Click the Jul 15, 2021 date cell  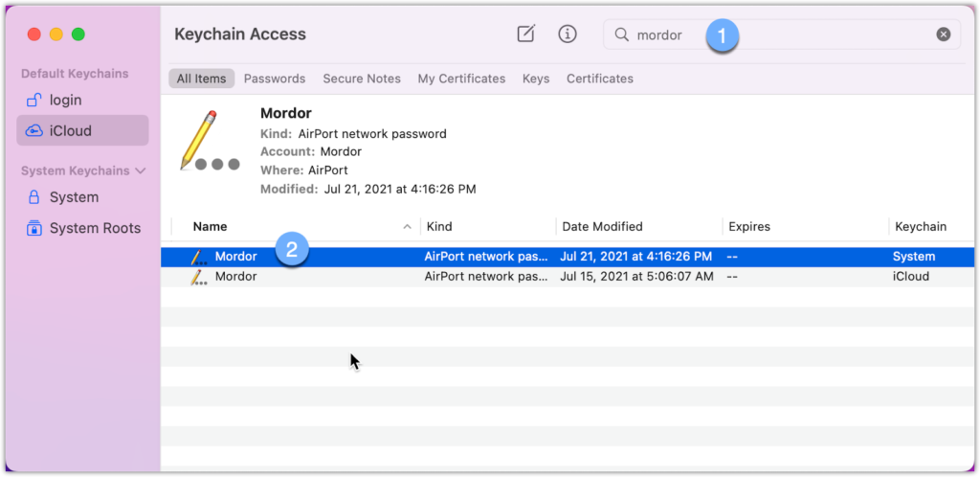636,276
